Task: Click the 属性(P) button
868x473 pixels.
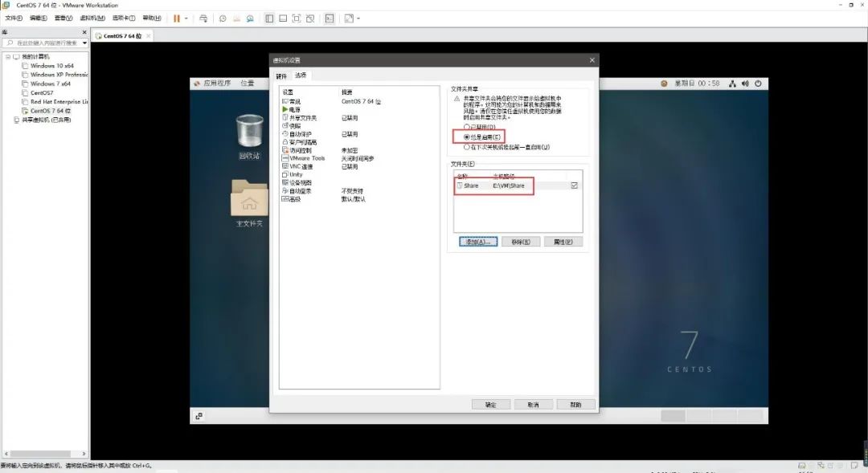Action: pos(563,242)
